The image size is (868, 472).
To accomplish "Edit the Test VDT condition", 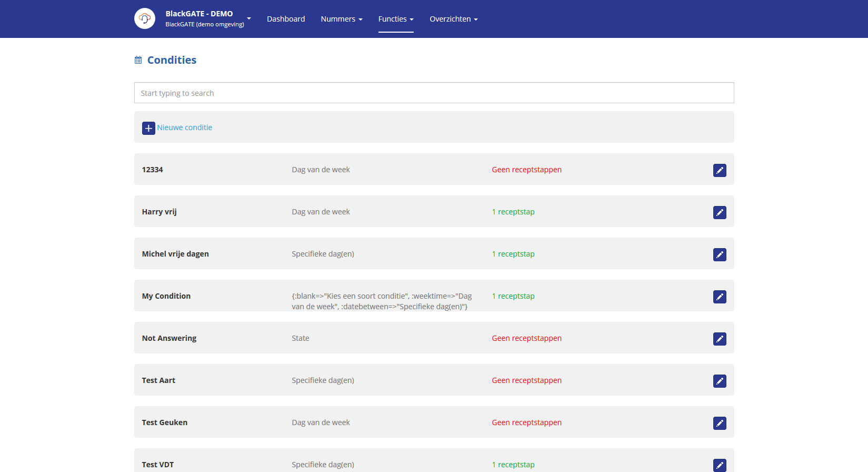I will click(719, 465).
